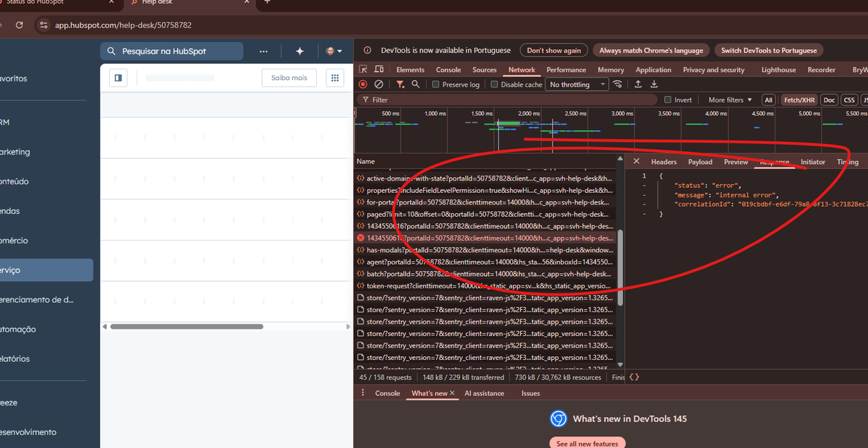Stop recording the network log
The width and height of the screenshot is (868, 448).
coord(363,85)
